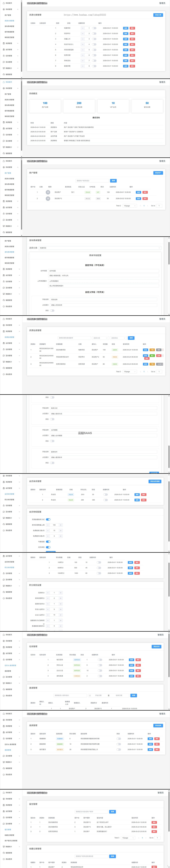Click red 删除 button for 测试用户2 row

(145, 199)
